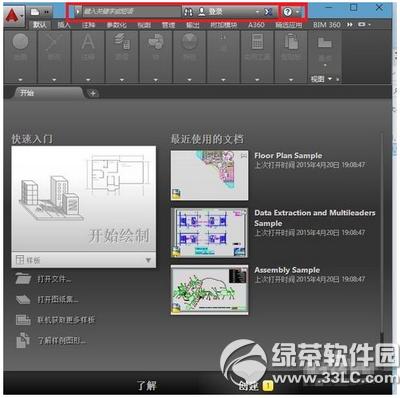Open Floor Plan Sample thumbnail

209,175
